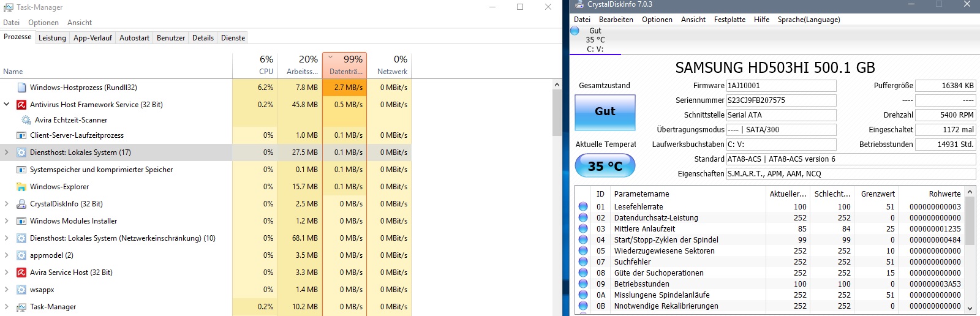Viewport: 980px width, 316px height.
Task: Click blue status orb for Betriebsstunden attribute
Action: point(583,284)
